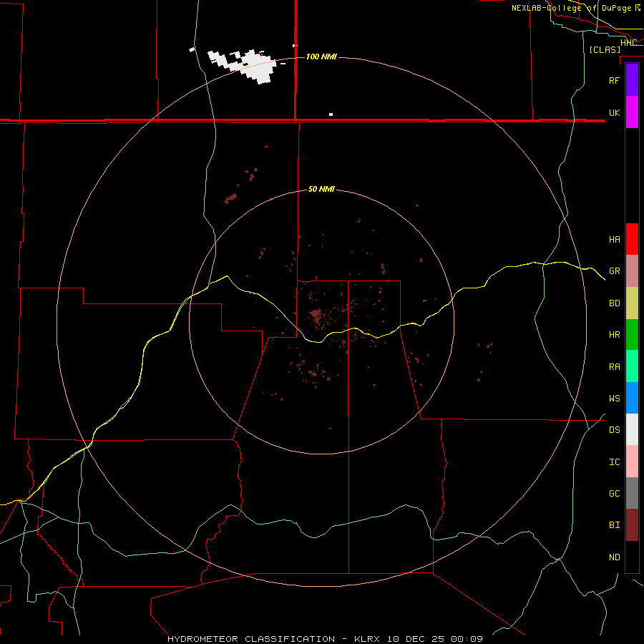The image size is (644, 644).
Task: Click the UK magenta legend swatch
Action: click(x=632, y=112)
